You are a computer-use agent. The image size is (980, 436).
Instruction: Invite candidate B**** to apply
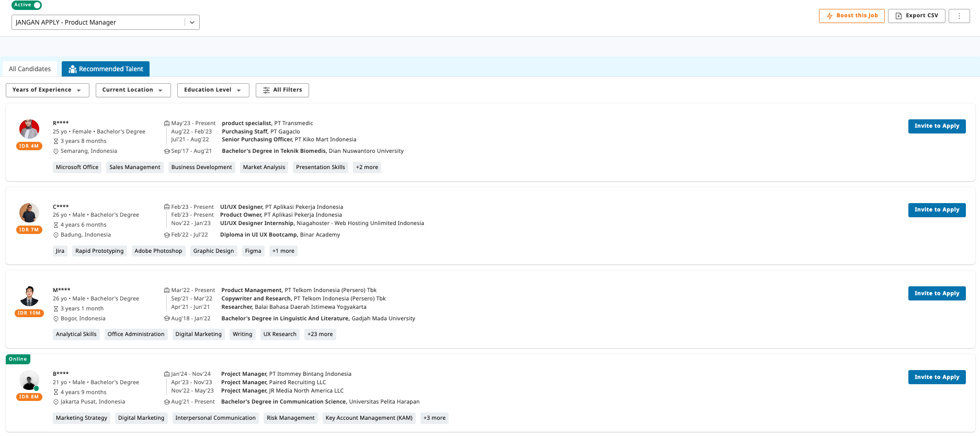point(937,377)
